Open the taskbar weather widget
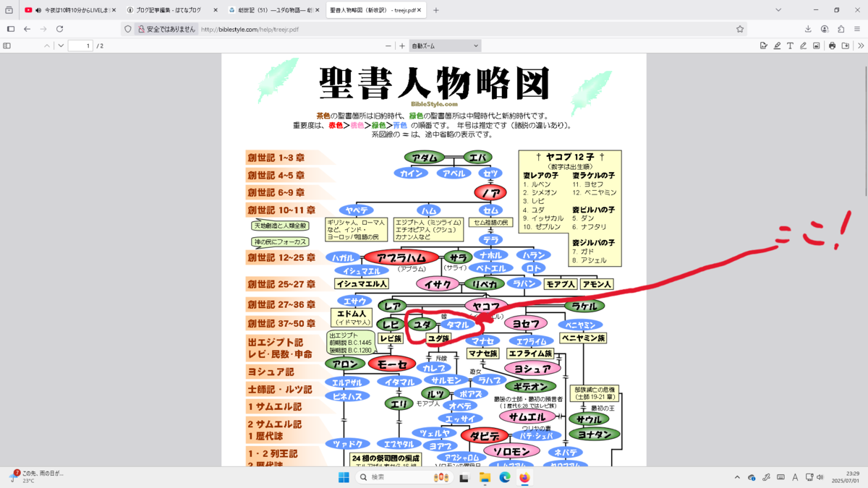This screenshot has width=868, height=488. click(x=38, y=476)
